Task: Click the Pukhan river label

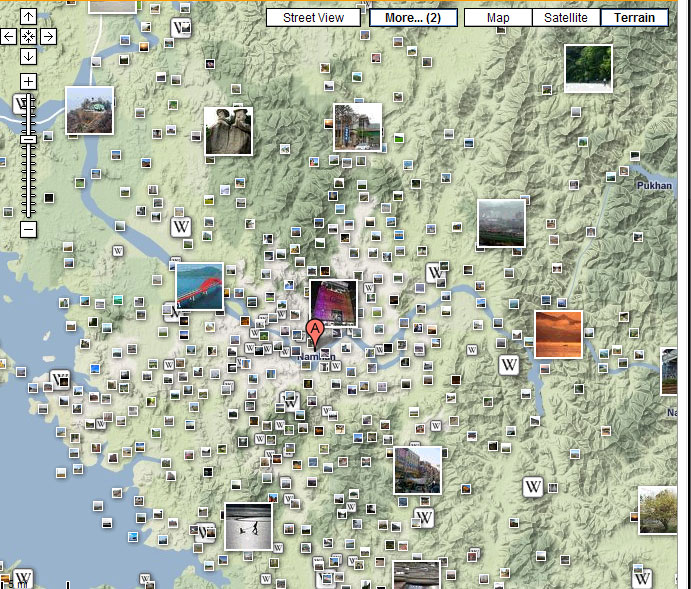Action: (654, 185)
